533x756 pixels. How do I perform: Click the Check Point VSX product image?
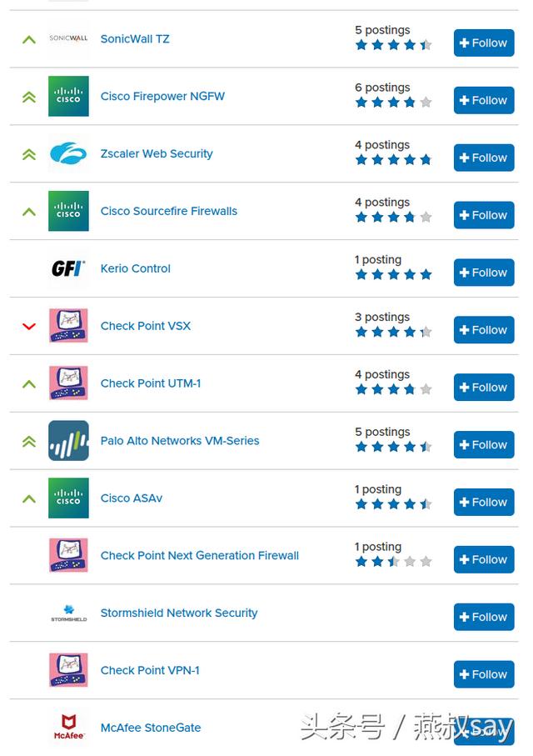coord(68,326)
